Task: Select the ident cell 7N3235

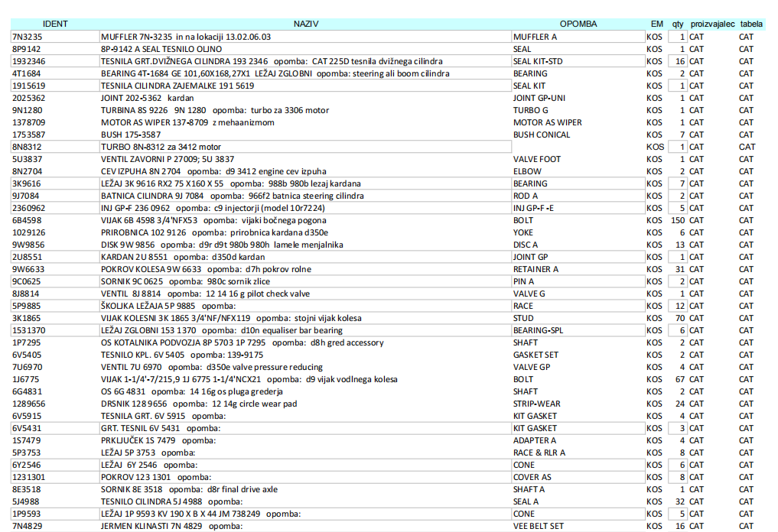Action: coord(55,37)
